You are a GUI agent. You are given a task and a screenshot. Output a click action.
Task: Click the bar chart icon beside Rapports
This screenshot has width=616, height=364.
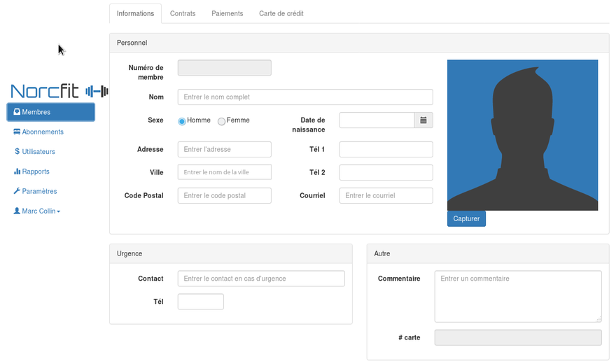(x=17, y=171)
